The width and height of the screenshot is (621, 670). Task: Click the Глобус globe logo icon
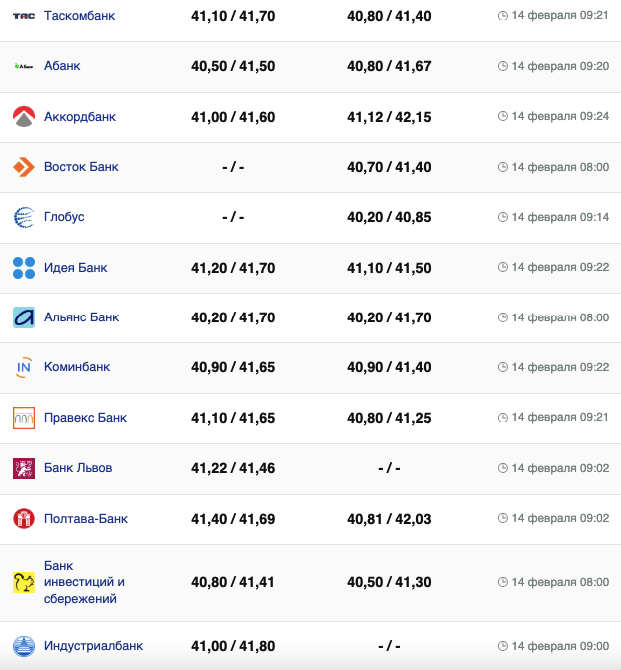click(x=24, y=217)
